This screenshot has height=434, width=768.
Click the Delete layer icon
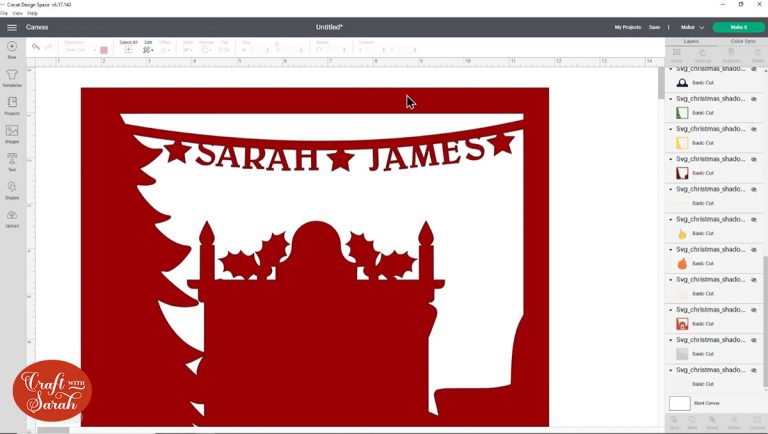(x=758, y=52)
